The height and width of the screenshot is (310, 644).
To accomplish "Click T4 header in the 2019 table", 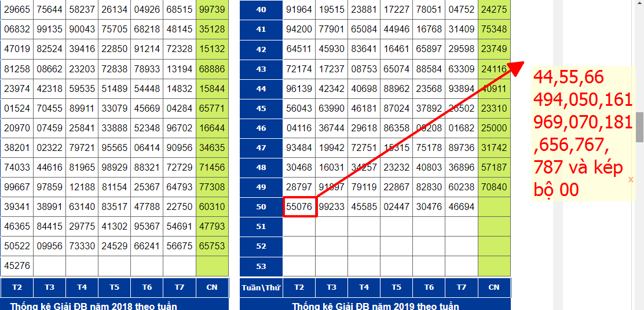I will (364, 287).
